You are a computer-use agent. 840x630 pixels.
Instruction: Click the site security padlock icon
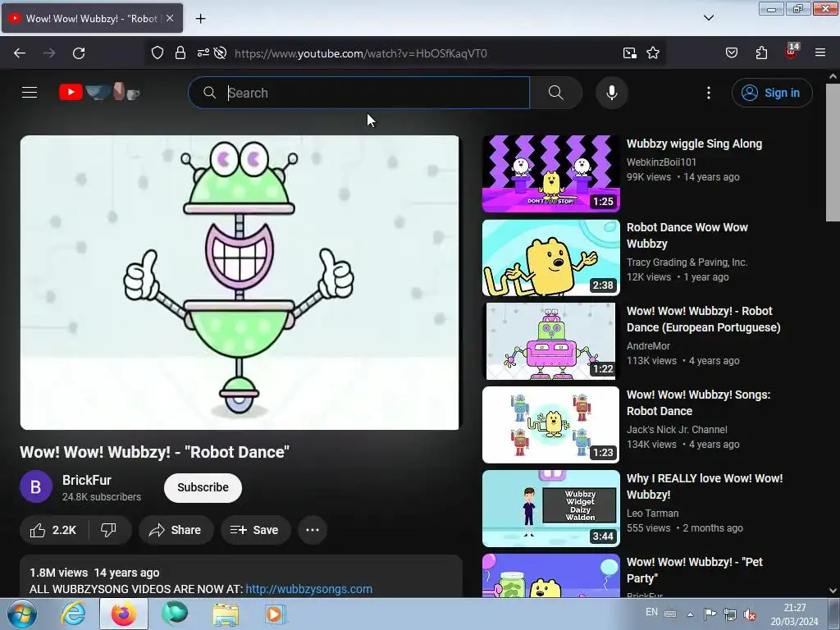point(180,52)
